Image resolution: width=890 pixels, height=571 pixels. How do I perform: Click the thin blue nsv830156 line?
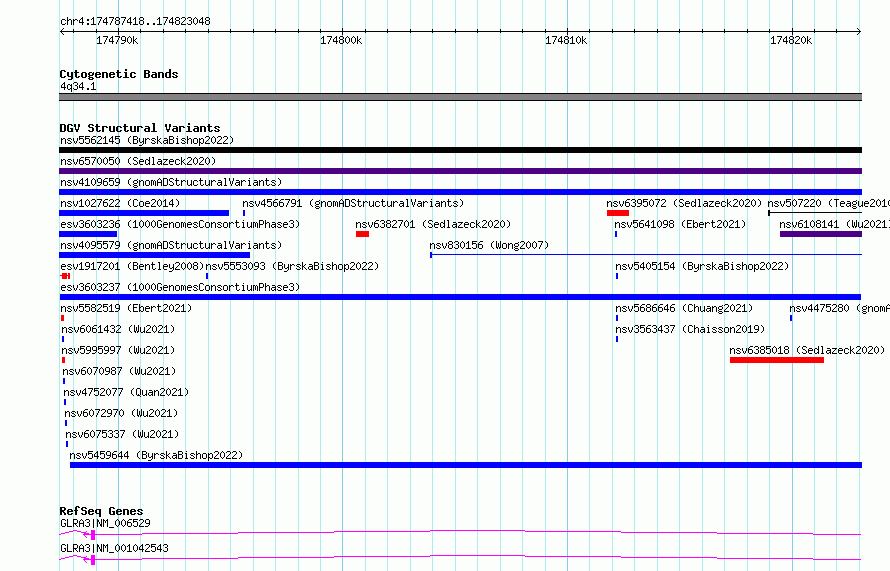point(646,255)
